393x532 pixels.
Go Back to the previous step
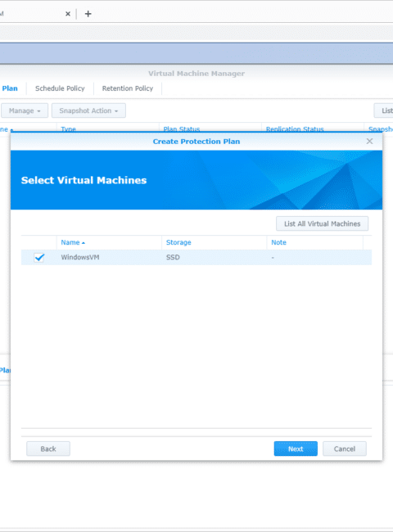48,449
